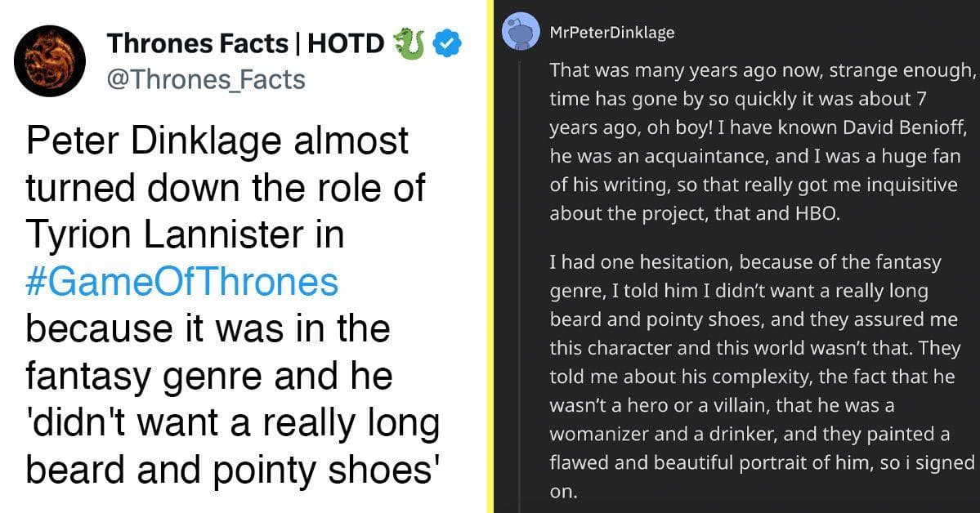This screenshot has height=513, width=980.
Task: Open the MrPeterDinklage username link
Action: 612,33
